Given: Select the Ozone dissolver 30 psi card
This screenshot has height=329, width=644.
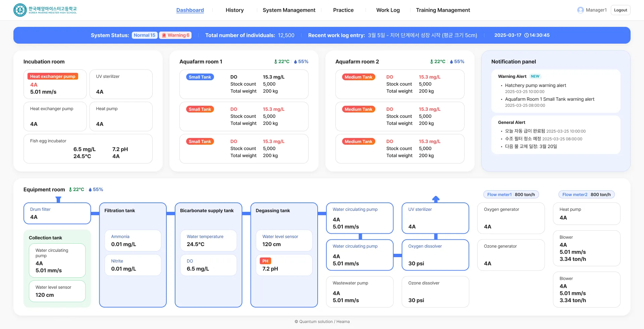Looking at the screenshot, I should [435, 292].
